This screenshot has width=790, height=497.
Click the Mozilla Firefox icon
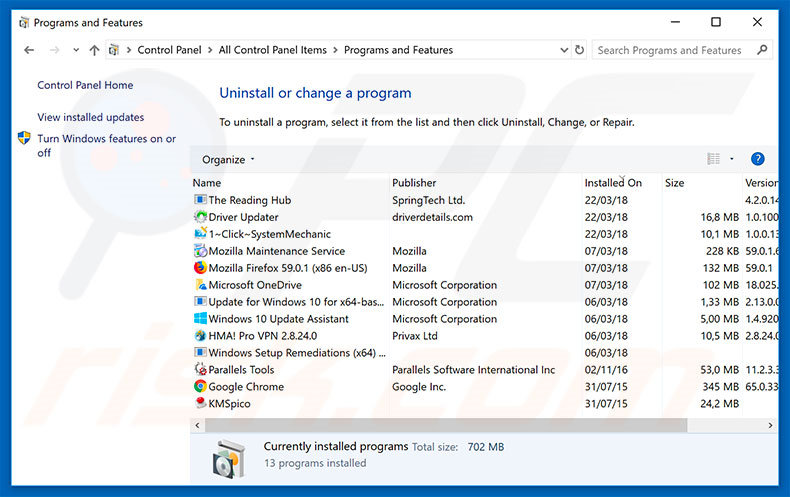click(x=200, y=268)
